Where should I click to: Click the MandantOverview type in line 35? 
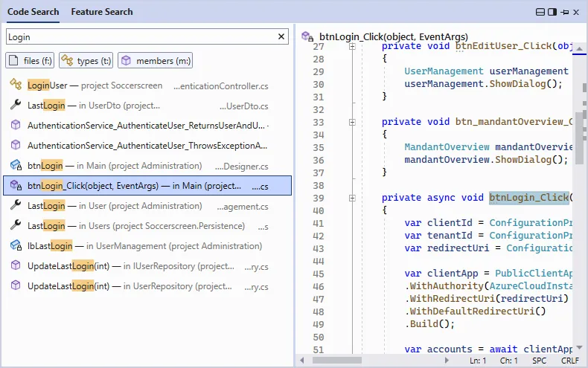(x=447, y=147)
